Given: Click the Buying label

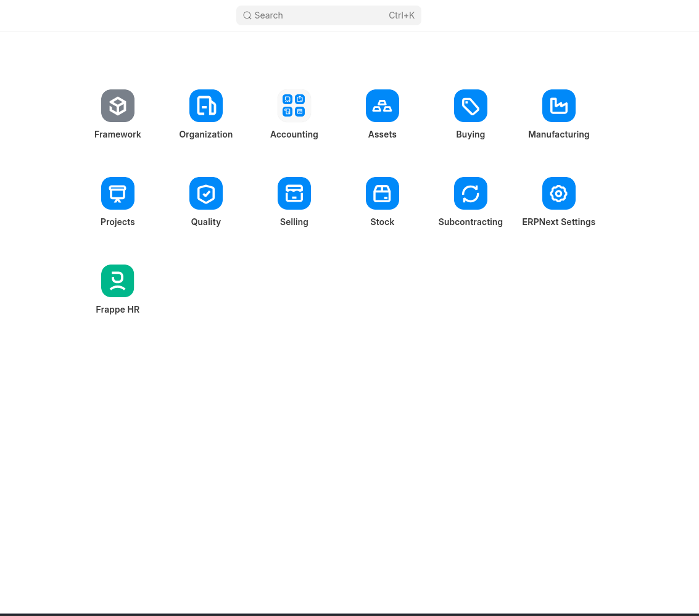Looking at the screenshot, I should click(471, 134).
